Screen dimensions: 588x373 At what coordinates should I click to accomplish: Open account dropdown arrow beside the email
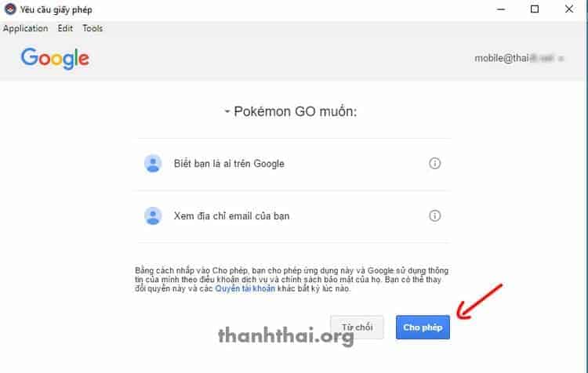(x=561, y=59)
